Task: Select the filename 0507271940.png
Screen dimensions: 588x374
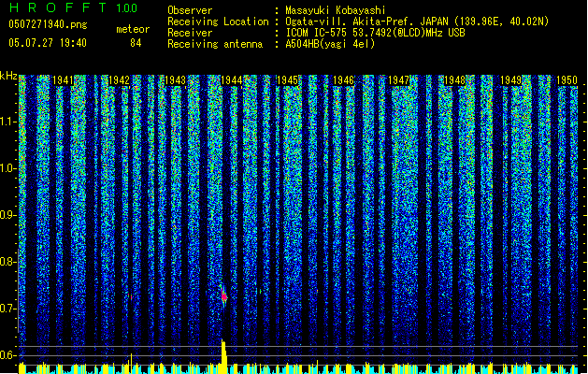Action: [48, 24]
